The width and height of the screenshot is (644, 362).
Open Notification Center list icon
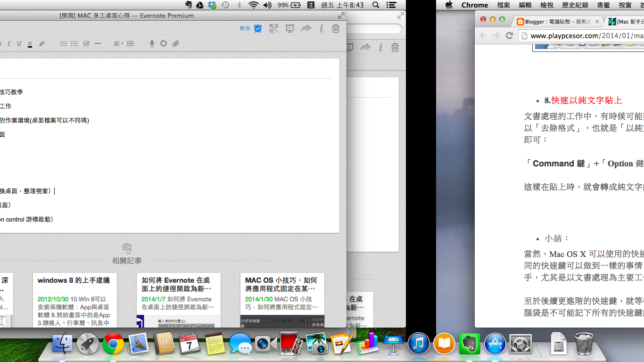[x=391, y=5]
